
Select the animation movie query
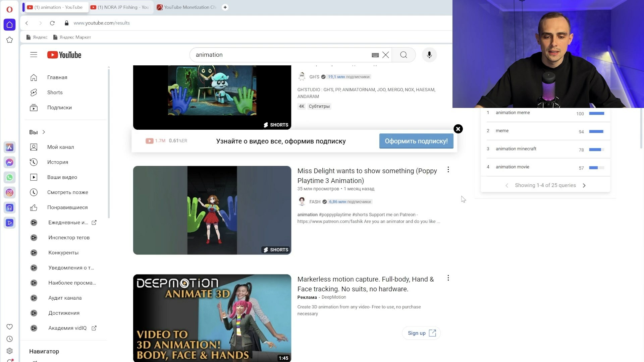coord(513,167)
